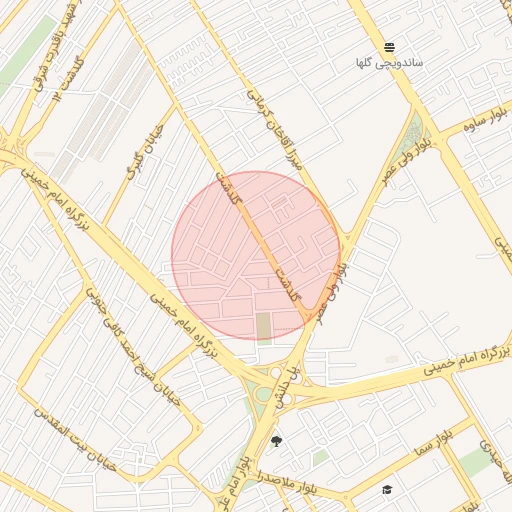Image resolution: width=512 pixels, height=512 pixels.
Task: Click the red highlighted circle area
Action: coord(256,255)
